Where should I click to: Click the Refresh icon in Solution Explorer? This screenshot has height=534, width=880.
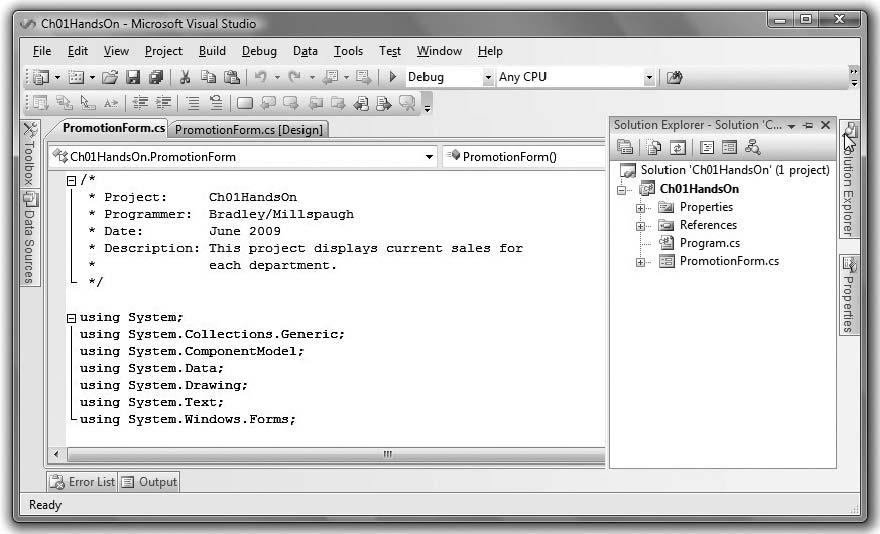click(678, 147)
